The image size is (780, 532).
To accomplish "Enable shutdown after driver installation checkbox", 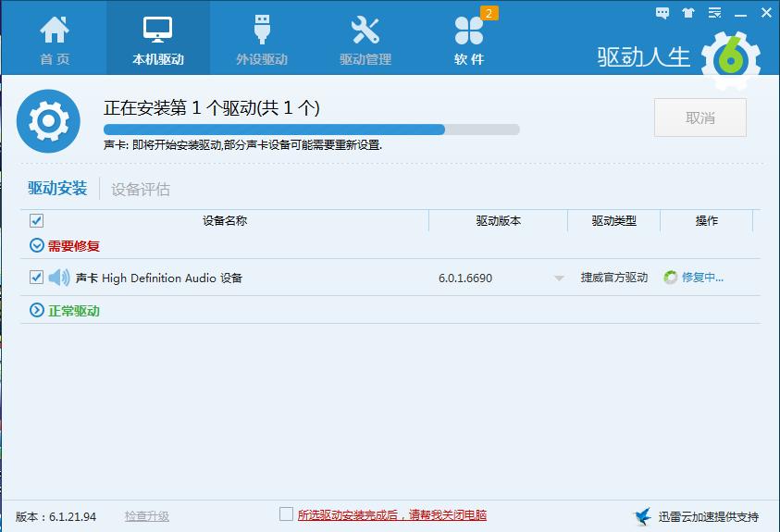I will click(x=286, y=514).
